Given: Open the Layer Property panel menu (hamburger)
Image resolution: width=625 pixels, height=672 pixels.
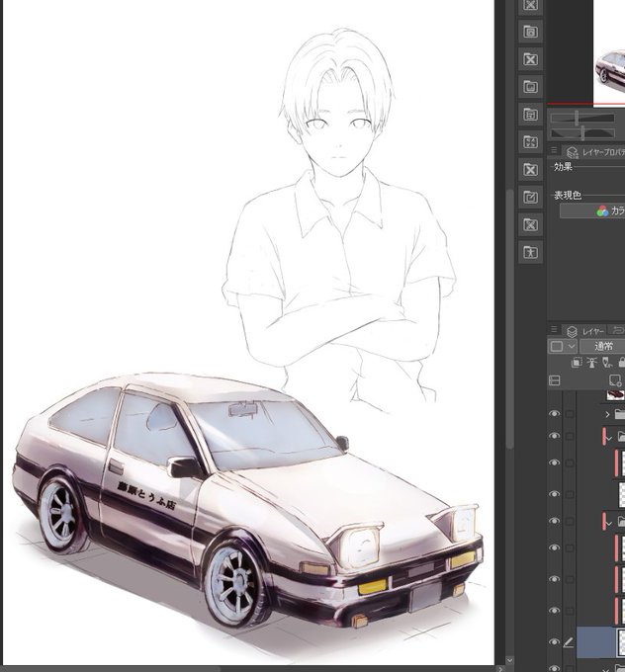Looking at the screenshot, I should pyautogui.click(x=554, y=150).
